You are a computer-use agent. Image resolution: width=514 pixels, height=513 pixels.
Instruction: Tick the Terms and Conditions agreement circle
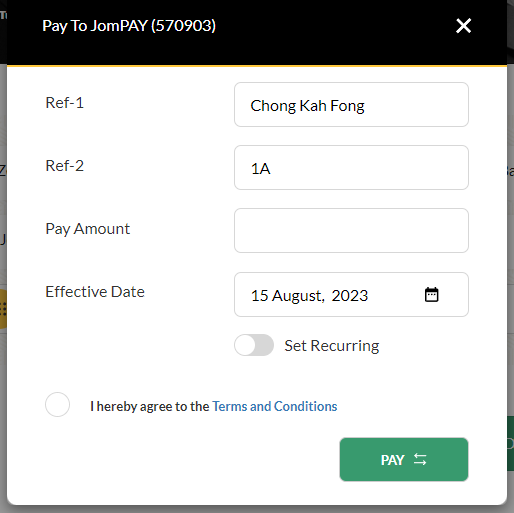click(x=57, y=404)
